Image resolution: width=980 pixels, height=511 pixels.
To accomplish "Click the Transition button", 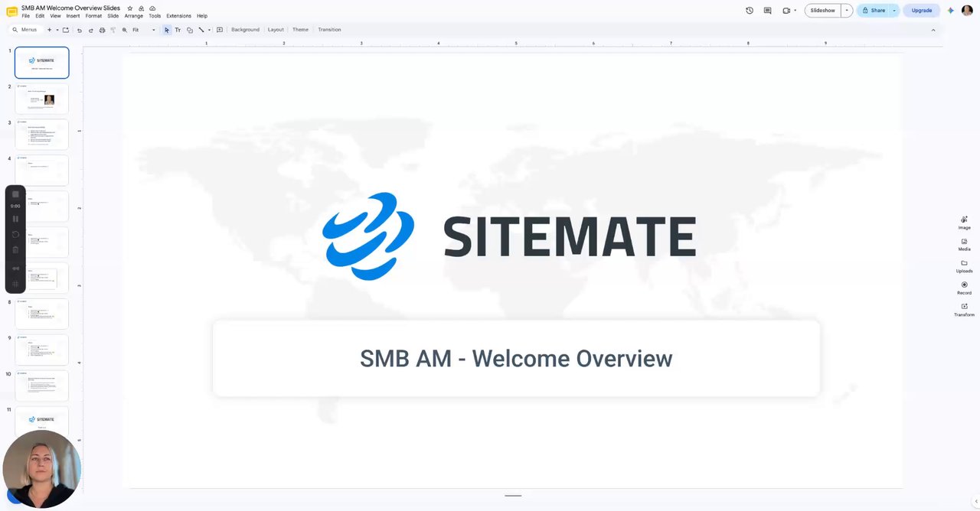I will point(329,30).
